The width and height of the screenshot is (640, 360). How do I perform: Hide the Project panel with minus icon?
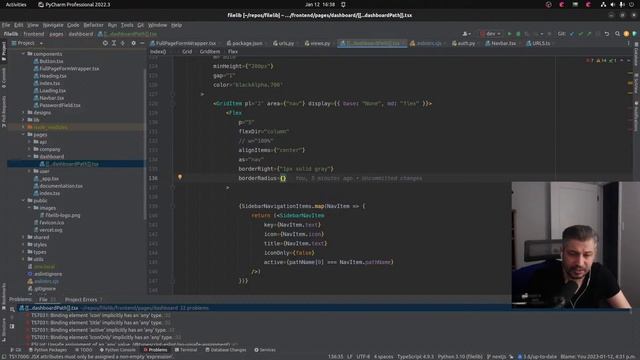point(142,43)
